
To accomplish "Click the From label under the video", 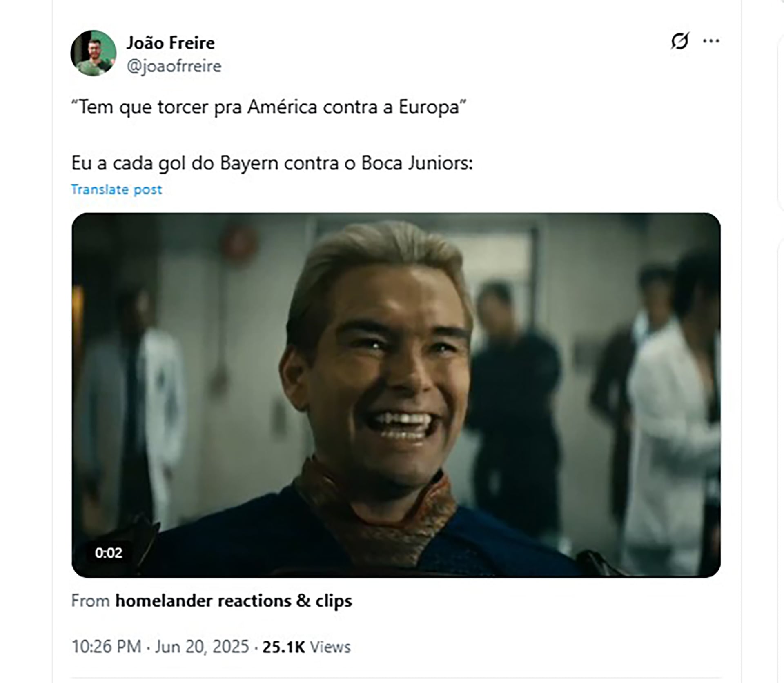I will coord(91,601).
